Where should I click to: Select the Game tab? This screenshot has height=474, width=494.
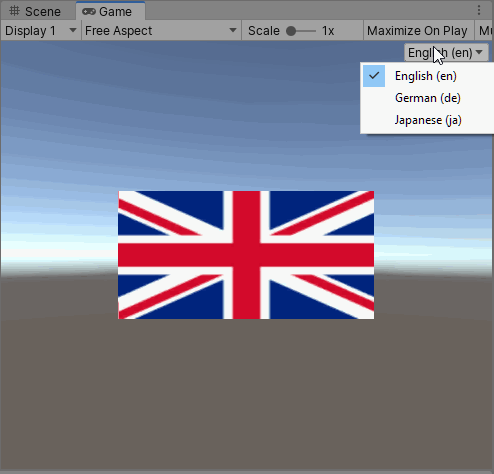pyautogui.click(x=110, y=12)
